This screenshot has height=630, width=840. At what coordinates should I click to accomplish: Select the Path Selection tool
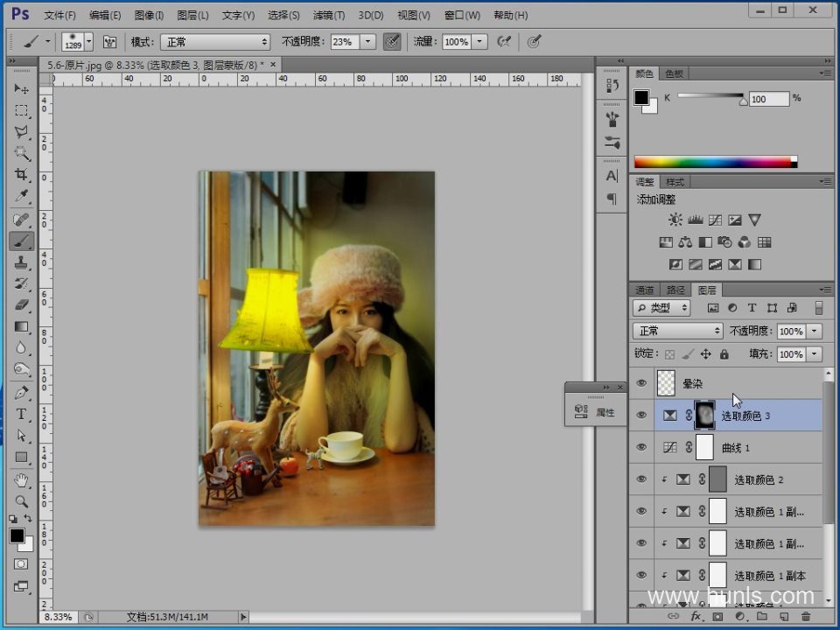(x=21, y=436)
